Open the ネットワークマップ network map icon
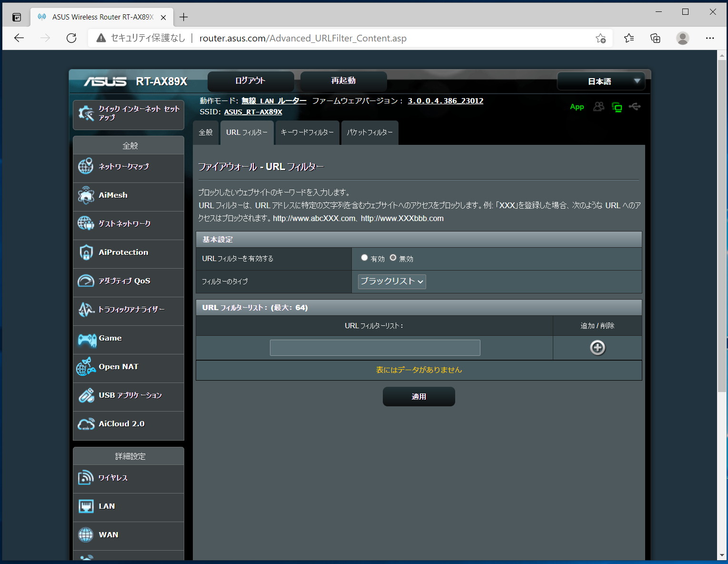The image size is (728, 564). click(x=86, y=166)
